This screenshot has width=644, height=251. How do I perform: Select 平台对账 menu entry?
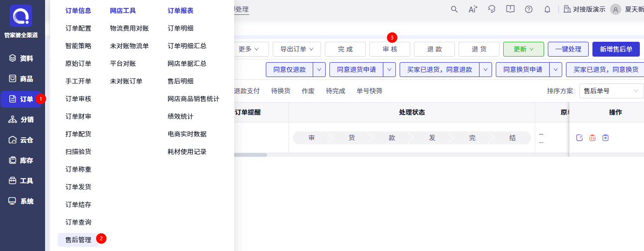123,64
